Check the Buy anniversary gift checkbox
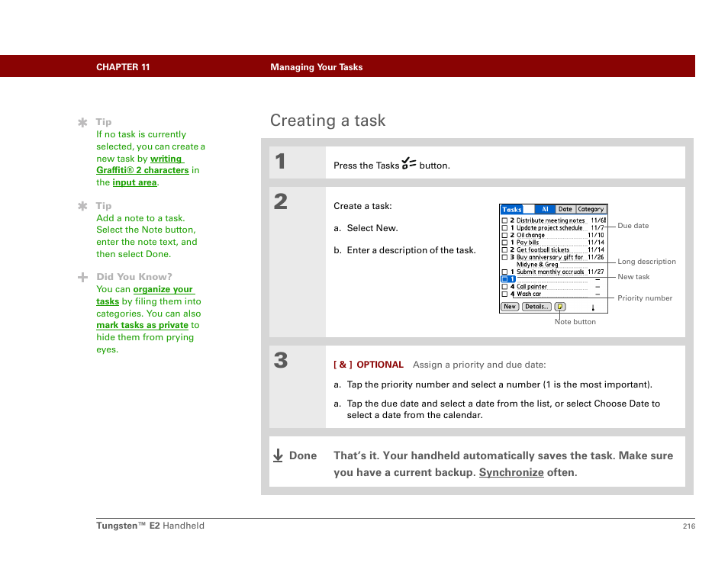Image resolution: width=728 pixels, height=563 pixels. point(504,257)
